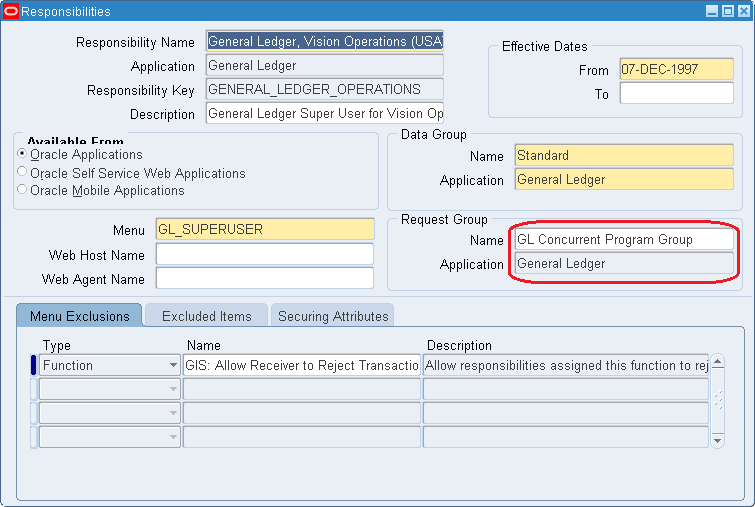Image resolution: width=755 pixels, height=507 pixels.
Task: Click the exclusion Name cell starting with GIS
Action: [x=301, y=365]
